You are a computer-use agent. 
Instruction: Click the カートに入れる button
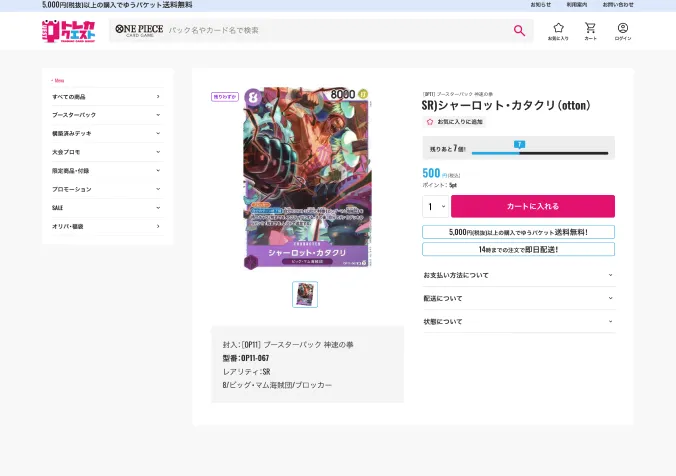click(532, 206)
